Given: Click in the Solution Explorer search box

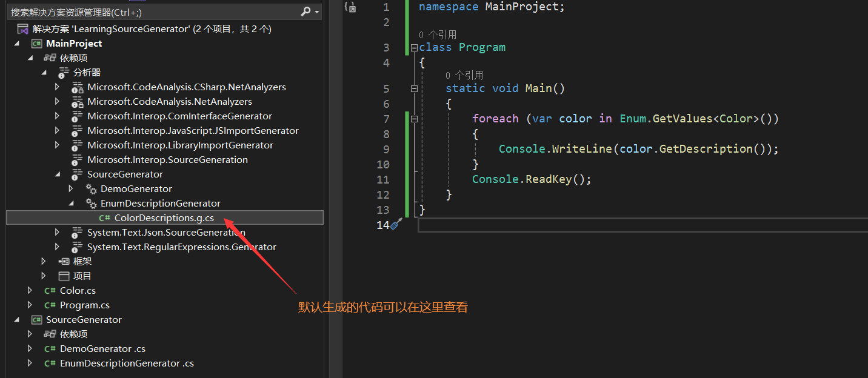Looking at the screenshot, I should [152, 12].
